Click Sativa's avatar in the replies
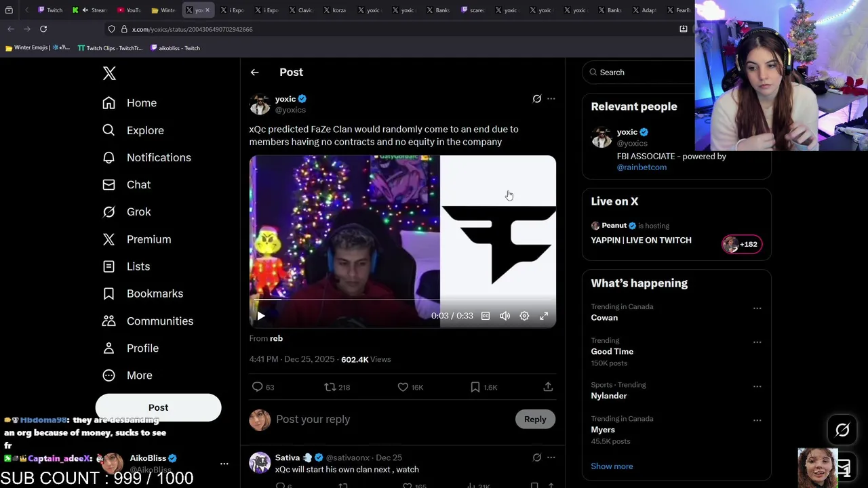The image size is (868, 488). 260,462
